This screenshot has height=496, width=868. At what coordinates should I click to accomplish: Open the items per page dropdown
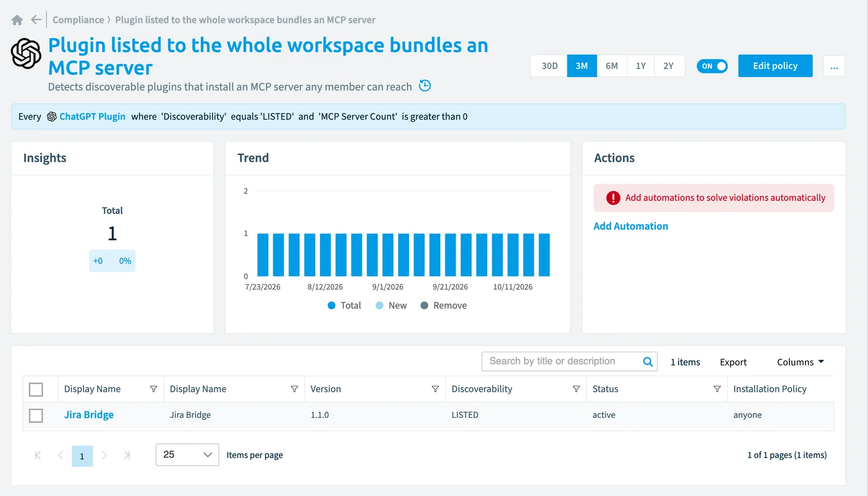point(187,455)
